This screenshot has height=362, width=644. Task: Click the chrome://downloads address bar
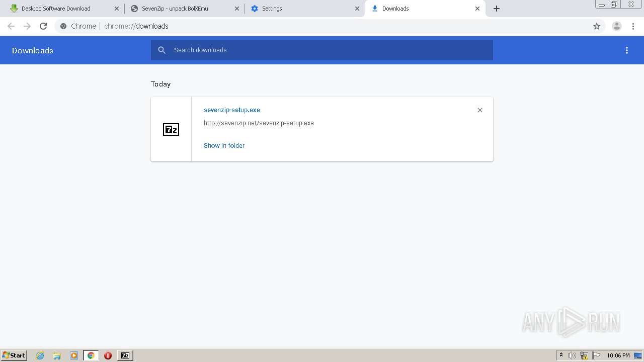(322, 26)
